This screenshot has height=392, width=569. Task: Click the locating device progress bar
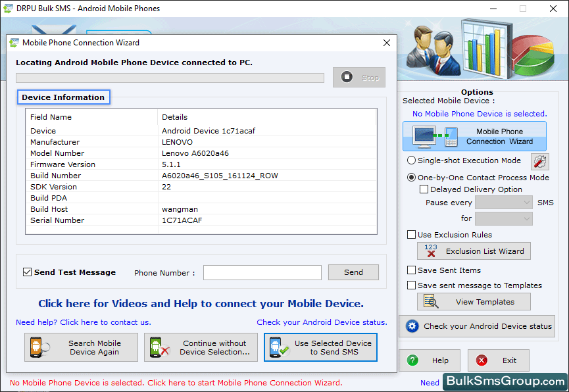click(x=170, y=78)
